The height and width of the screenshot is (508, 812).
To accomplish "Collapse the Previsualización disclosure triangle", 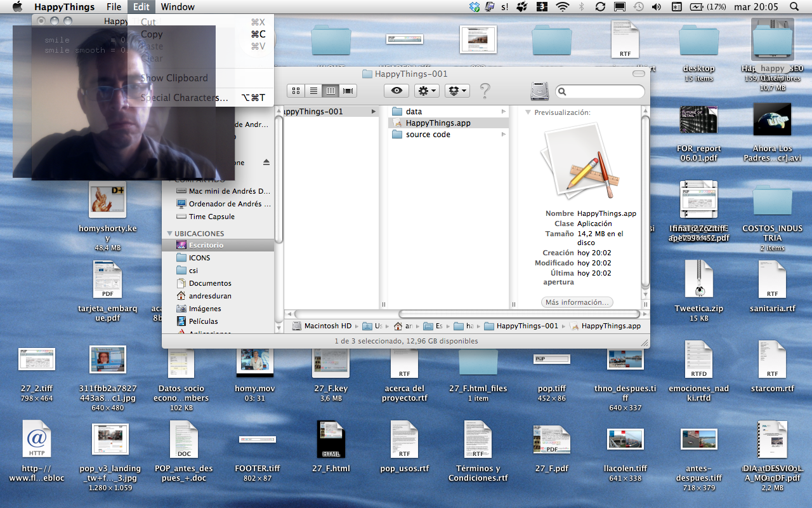I will pyautogui.click(x=528, y=112).
